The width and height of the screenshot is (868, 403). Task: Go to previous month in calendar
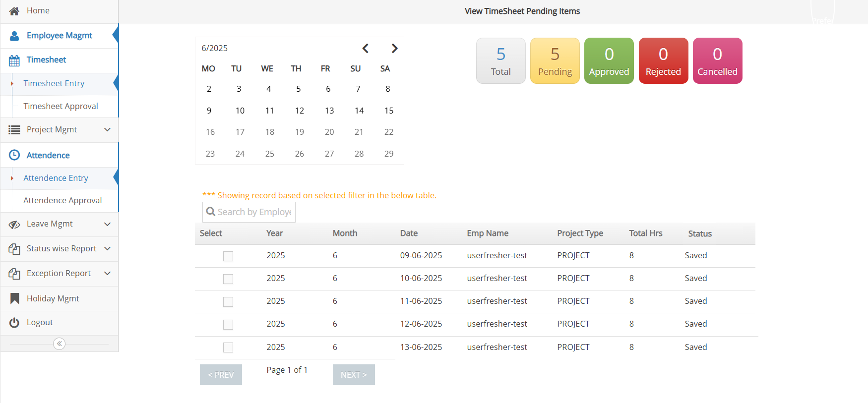[366, 48]
